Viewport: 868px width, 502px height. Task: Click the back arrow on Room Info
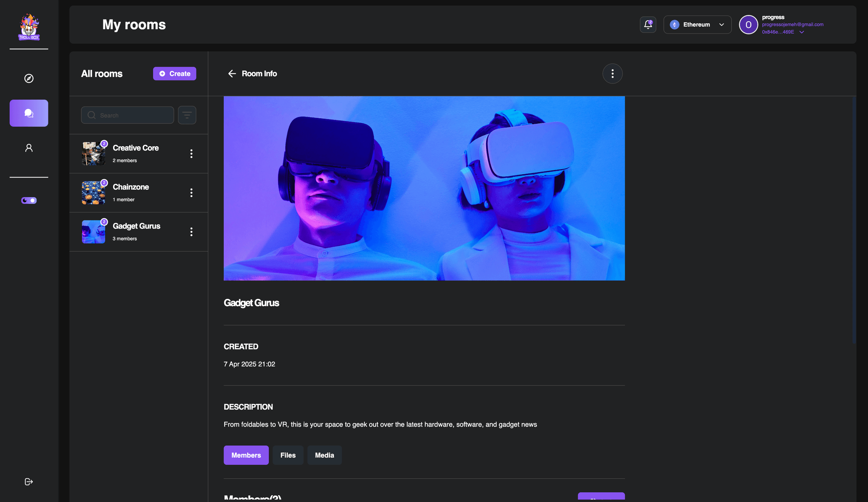[232, 73]
